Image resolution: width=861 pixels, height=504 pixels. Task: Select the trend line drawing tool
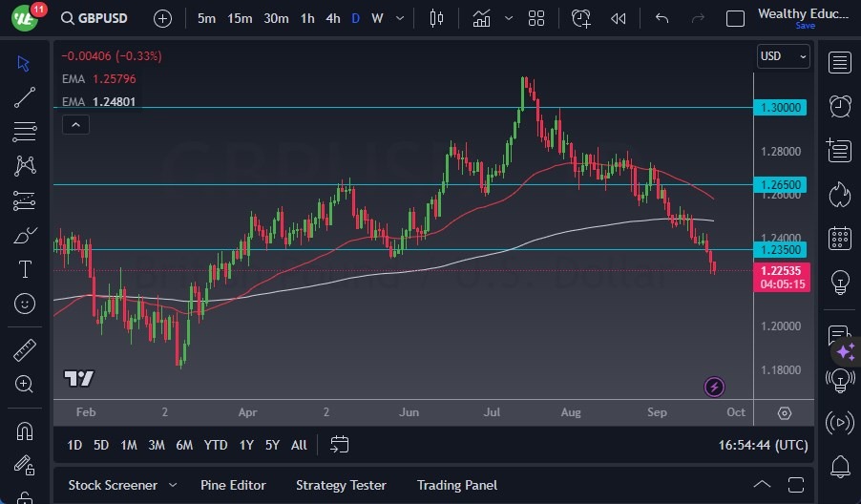[25, 96]
